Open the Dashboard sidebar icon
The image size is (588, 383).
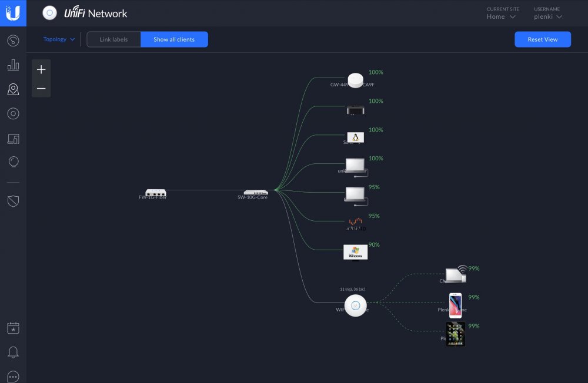tap(13, 41)
